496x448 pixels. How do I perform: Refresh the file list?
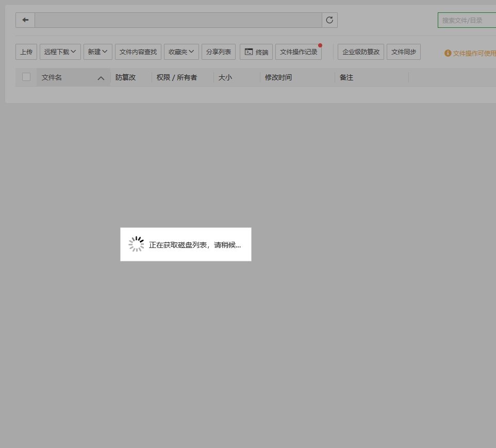pyautogui.click(x=329, y=20)
